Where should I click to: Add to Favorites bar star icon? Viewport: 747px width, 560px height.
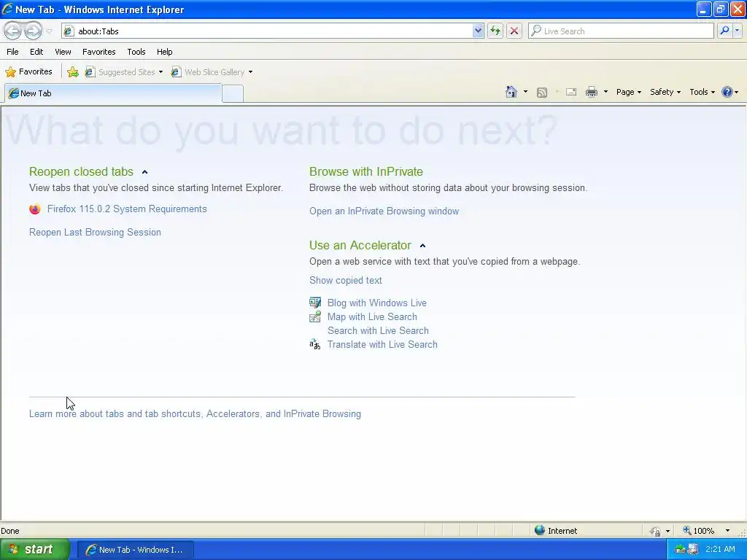click(x=73, y=72)
